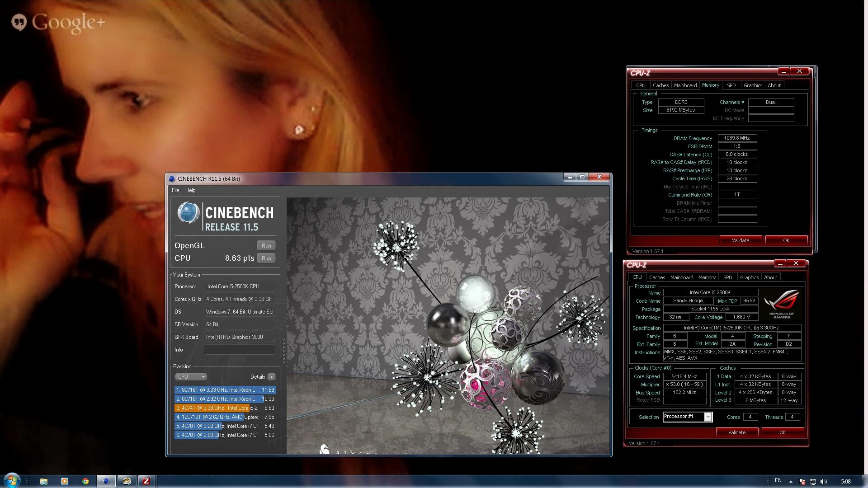Open CPU tab in upper CPU-Z window
This screenshot has height=488, width=868.
click(x=641, y=85)
